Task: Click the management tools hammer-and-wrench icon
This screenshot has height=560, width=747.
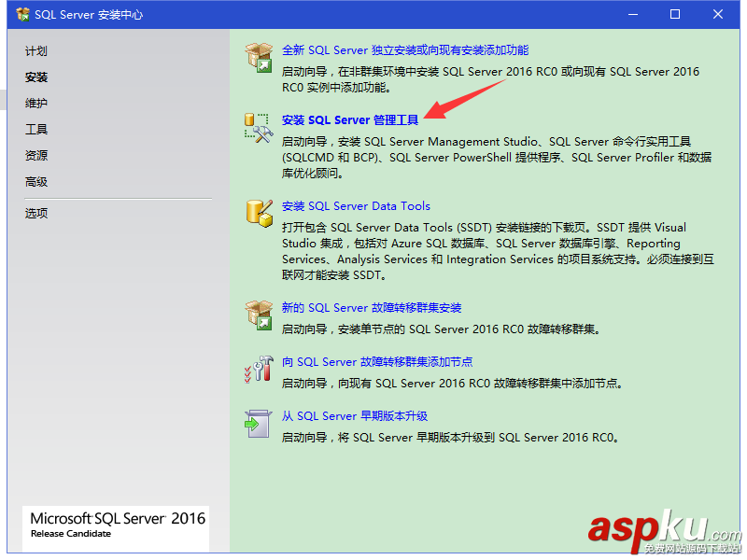Action: point(259,128)
